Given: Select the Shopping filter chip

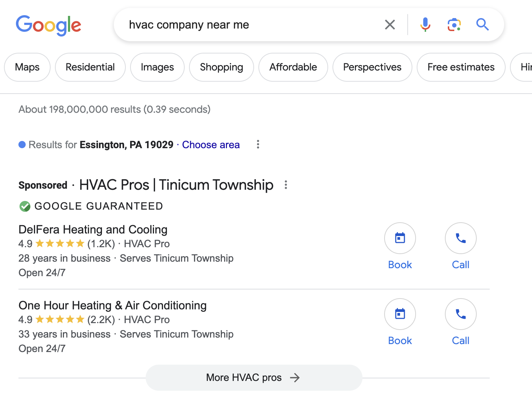Looking at the screenshot, I should click(x=222, y=67).
